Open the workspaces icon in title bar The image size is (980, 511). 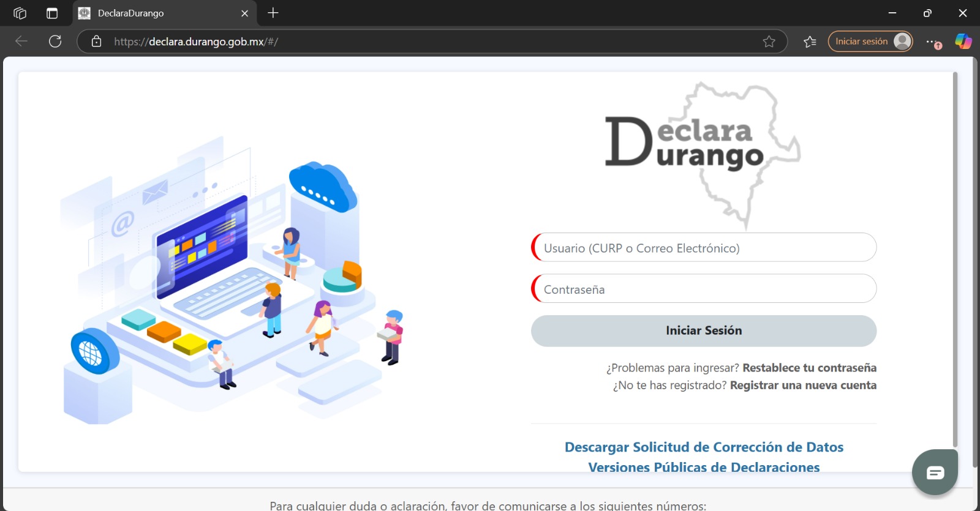click(x=20, y=13)
